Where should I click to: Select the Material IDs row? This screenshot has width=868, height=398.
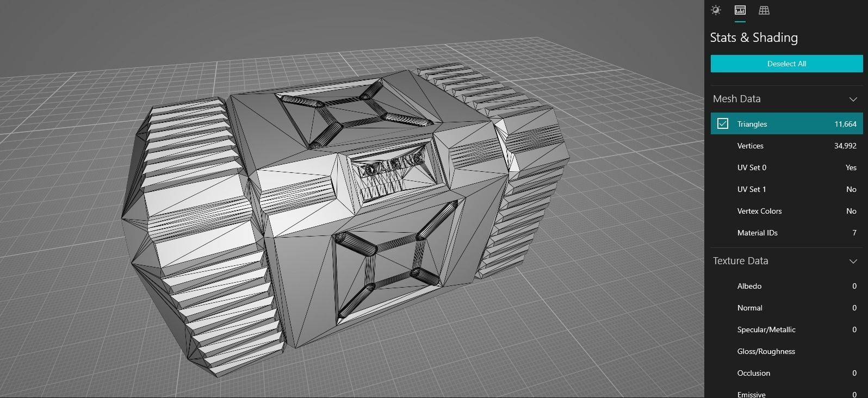786,233
